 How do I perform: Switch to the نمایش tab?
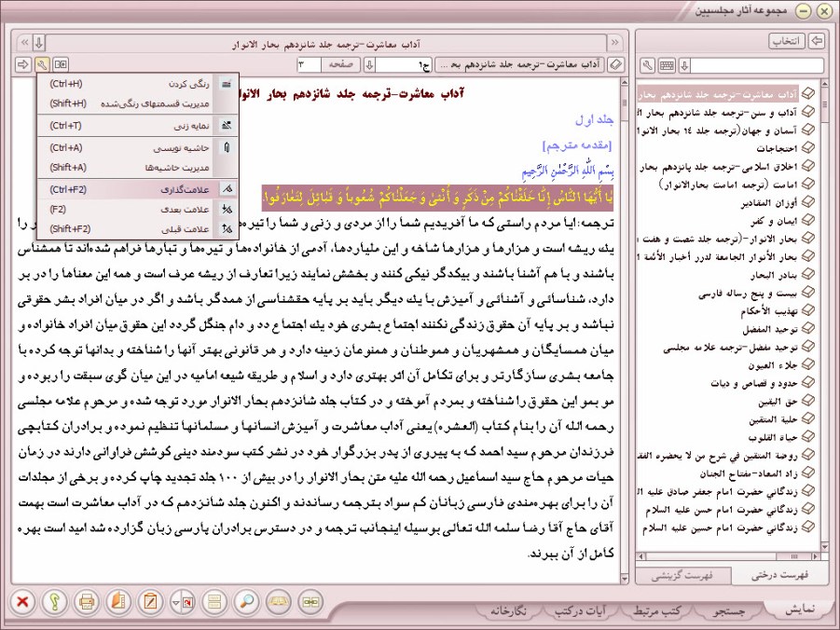coord(800,609)
